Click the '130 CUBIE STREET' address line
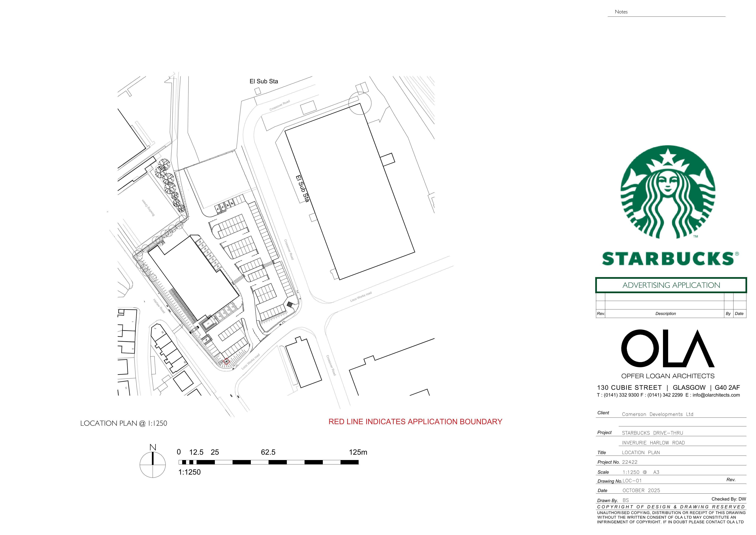This screenshot has width=756, height=535. (668, 388)
